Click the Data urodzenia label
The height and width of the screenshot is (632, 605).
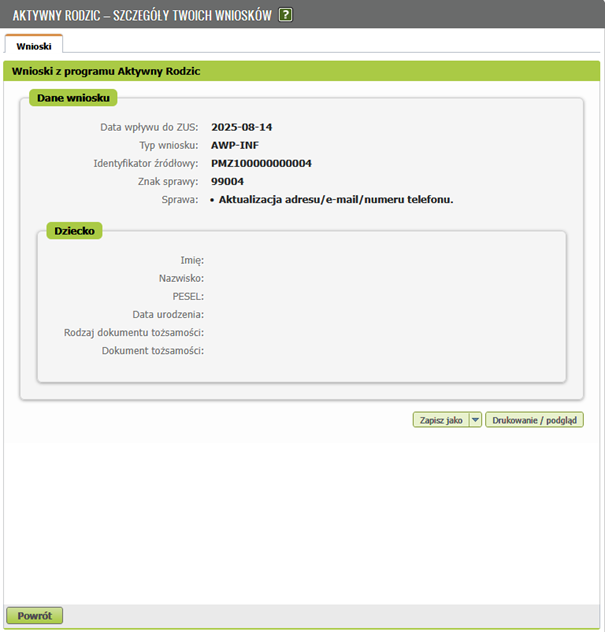(168, 314)
